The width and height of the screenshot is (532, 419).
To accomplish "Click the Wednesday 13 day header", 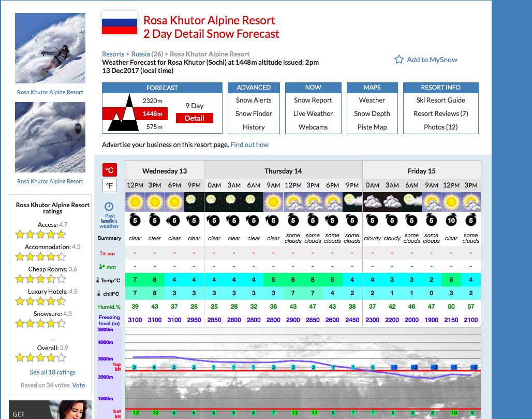I will (165, 171).
